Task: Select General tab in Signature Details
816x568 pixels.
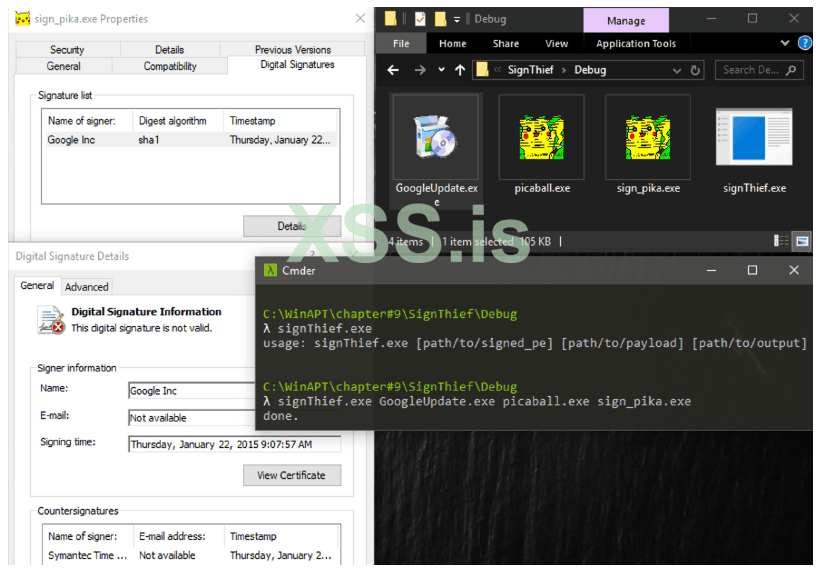Action: click(x=37, y=285)
